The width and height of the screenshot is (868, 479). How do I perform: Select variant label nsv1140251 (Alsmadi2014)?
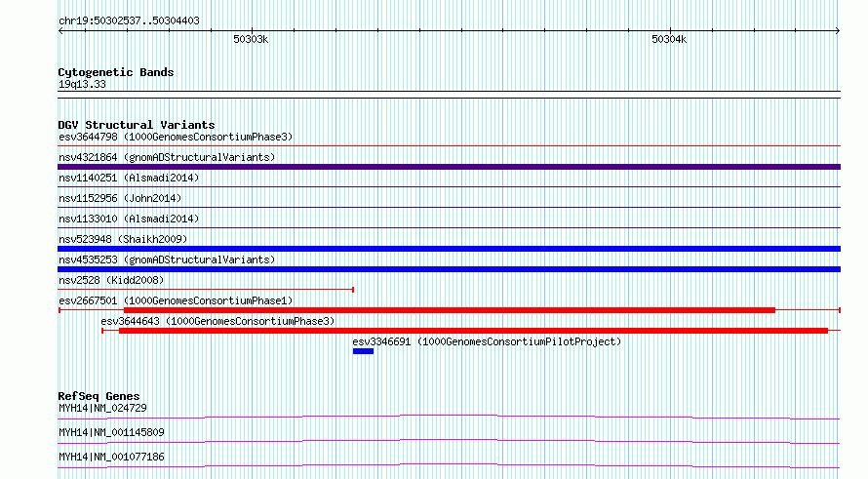point(129,178)
